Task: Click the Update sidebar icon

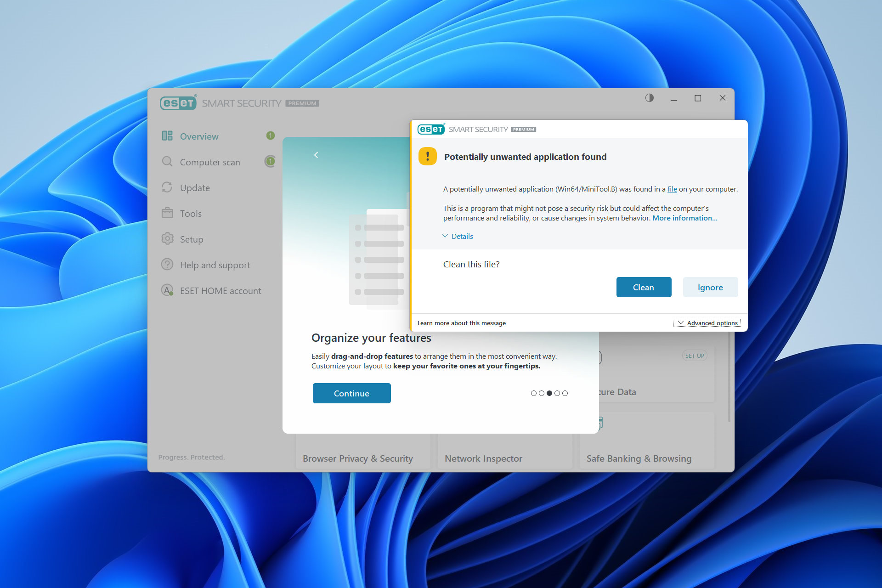Action: point(169,188)
